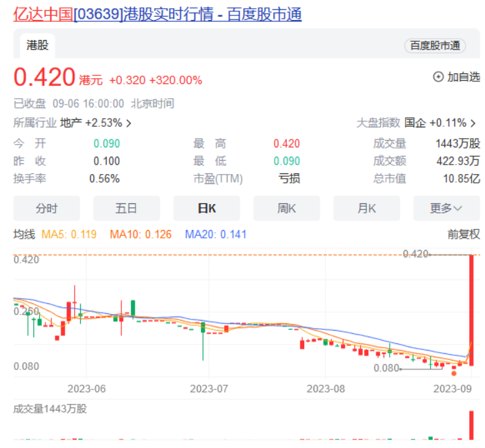Select the 港股 tab
This screenshot has height=448, width=485.
(x=37, y=45)
